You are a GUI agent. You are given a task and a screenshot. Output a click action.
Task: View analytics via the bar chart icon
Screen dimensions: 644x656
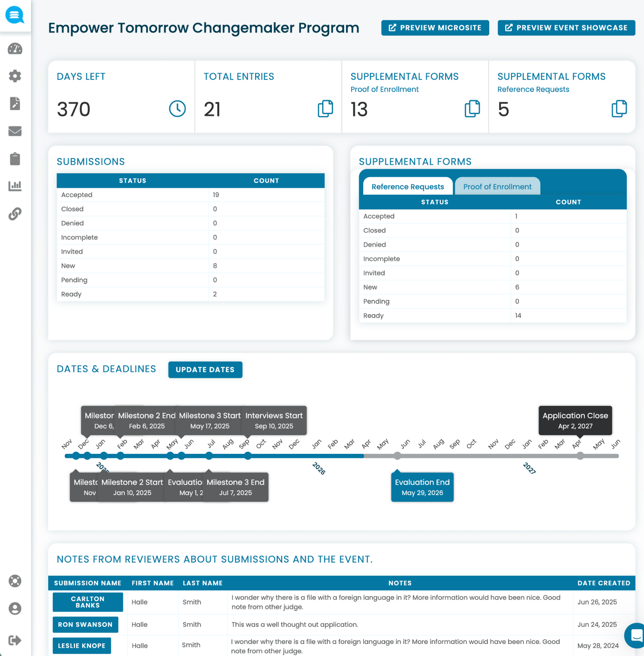(15, 186)
